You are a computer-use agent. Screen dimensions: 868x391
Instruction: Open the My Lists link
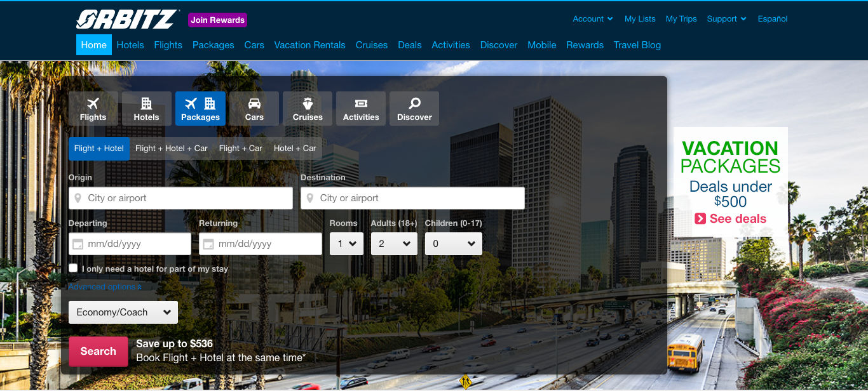(640, 19)
